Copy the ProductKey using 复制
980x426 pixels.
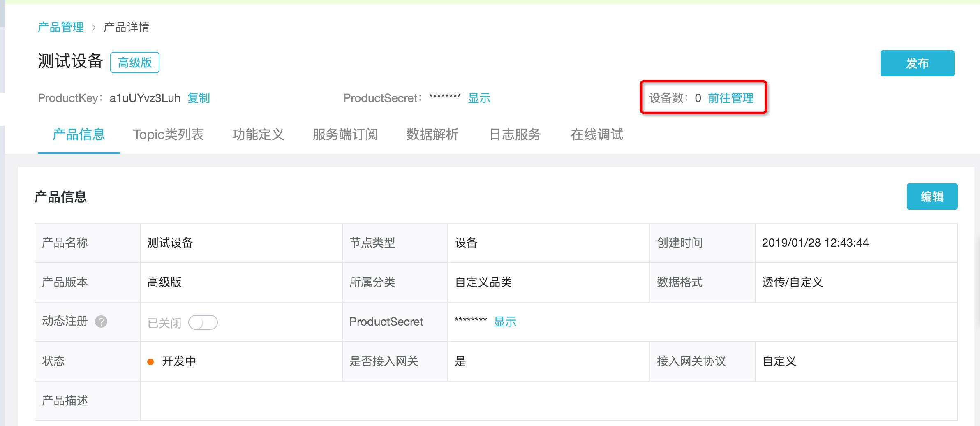point(200,99)
